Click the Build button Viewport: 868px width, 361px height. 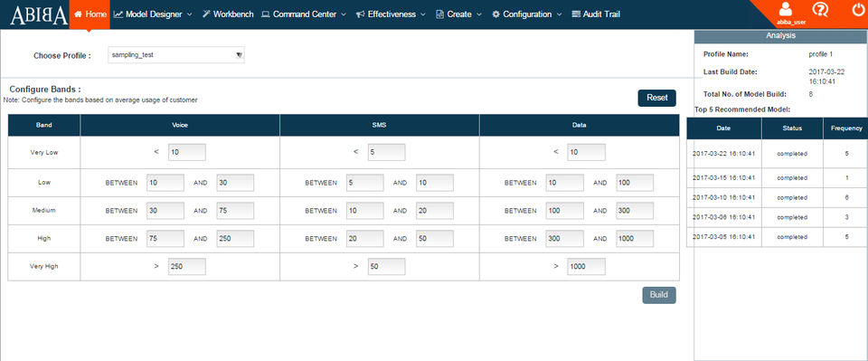click(x=659, y=295)
